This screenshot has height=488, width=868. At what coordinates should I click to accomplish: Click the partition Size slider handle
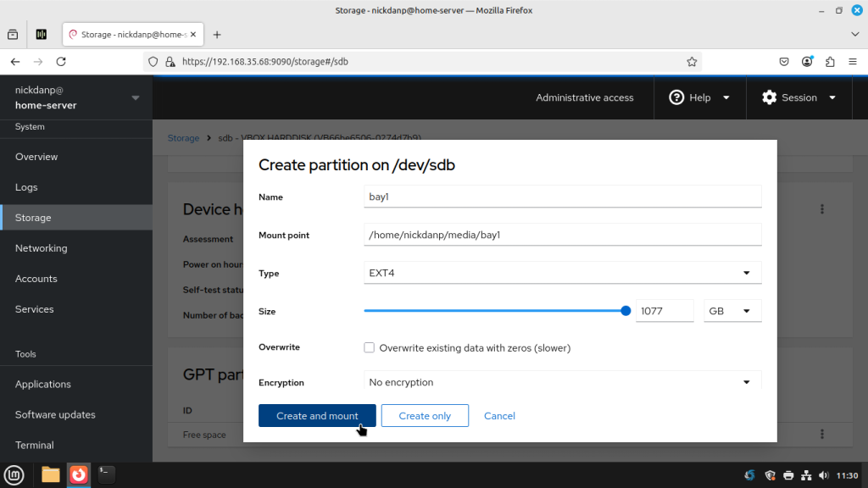tap(626, 311)
